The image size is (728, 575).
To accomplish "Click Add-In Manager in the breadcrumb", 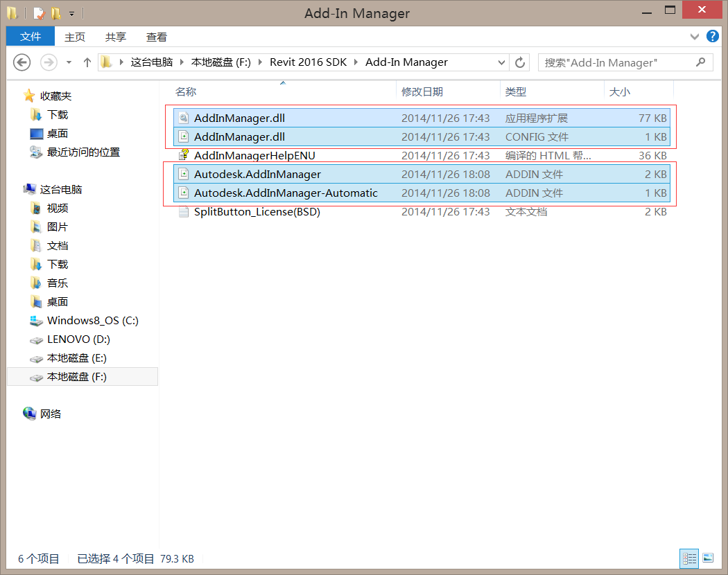I will click(406, 62).
